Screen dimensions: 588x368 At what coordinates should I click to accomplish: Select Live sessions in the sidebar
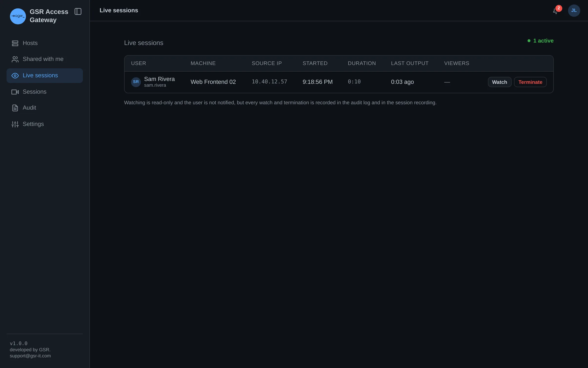coord(45,76)
